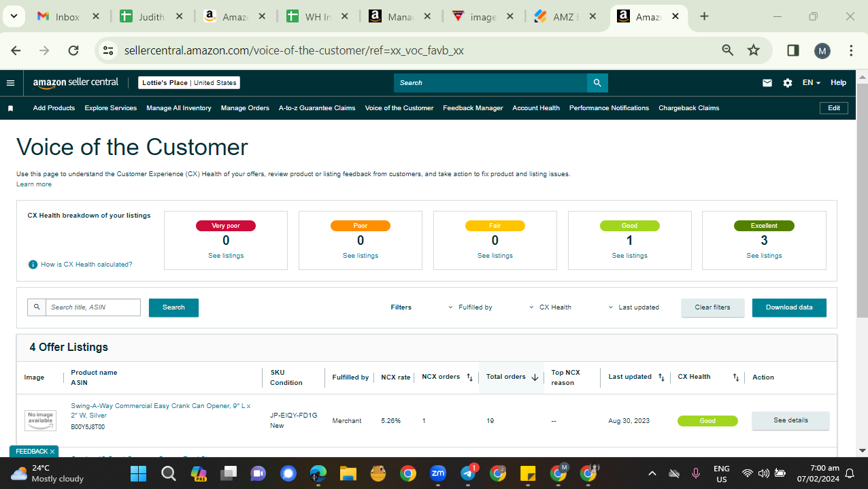868x489 pixels.
Task: Click the Search button
Action: pyautogui.click(x=173, y=307)
